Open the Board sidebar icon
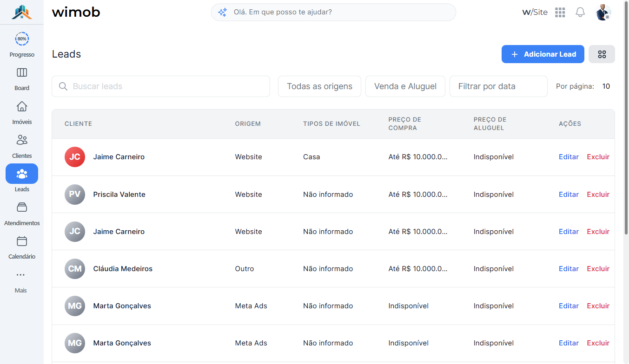Screen dimensions: 629x364 pos(22,72)
